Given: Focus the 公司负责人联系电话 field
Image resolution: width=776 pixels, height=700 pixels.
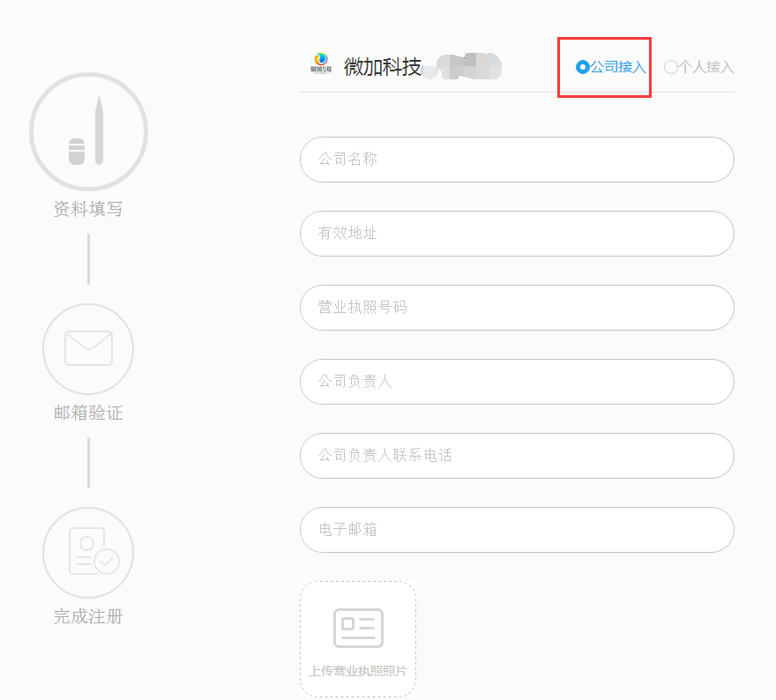Looking at the screenshot, I should (x=517, y=456).
